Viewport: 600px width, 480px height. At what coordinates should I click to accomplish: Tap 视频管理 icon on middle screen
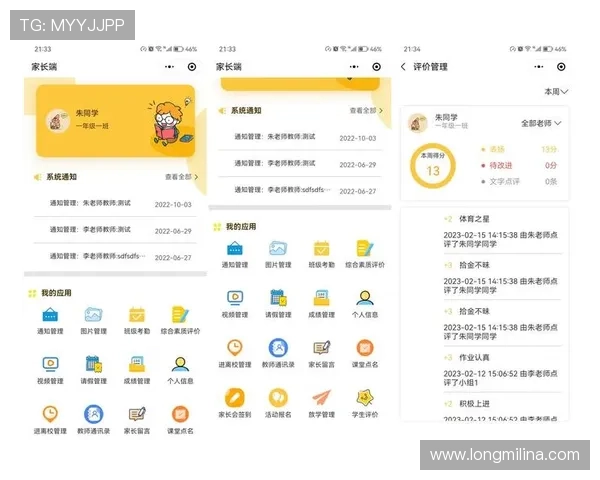(x=235, y=297)
